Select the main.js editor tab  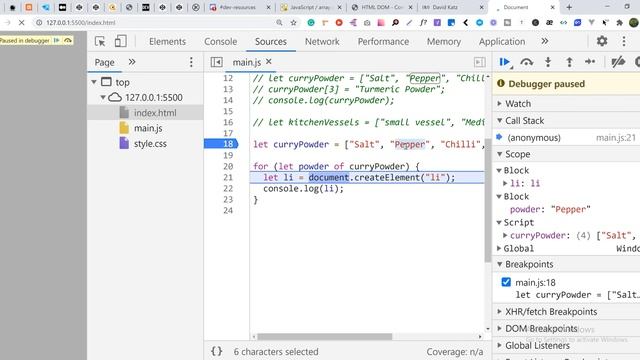tap(247, 62)
